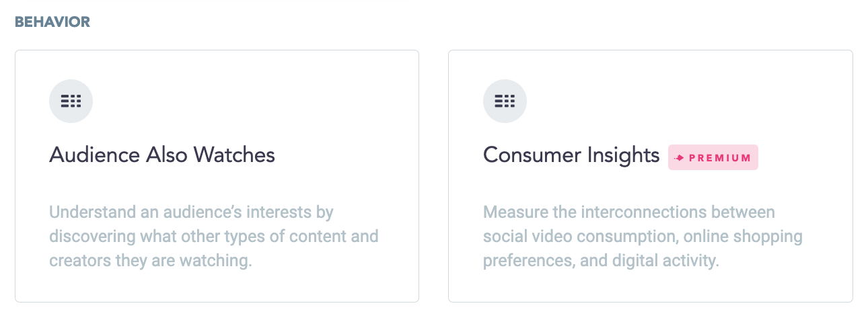Click the word "Watches" in the left card title
868x320 pixels.
(x=234, y=155)
